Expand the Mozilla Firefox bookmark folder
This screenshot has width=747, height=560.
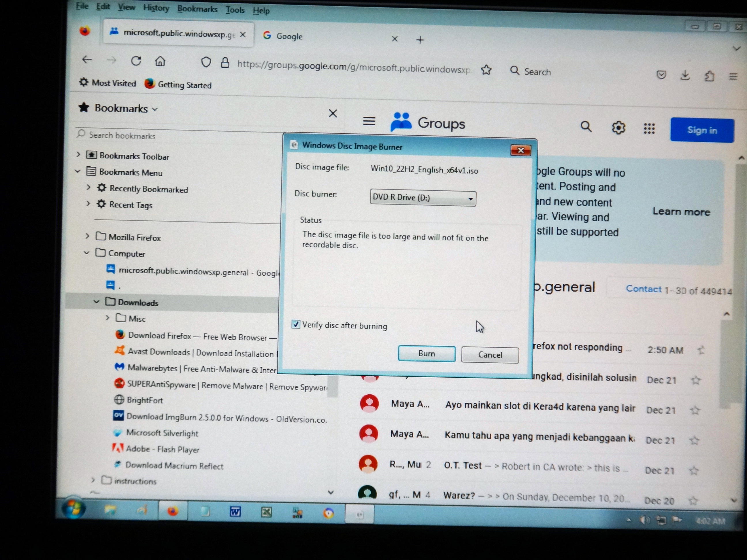coord(87,236)
